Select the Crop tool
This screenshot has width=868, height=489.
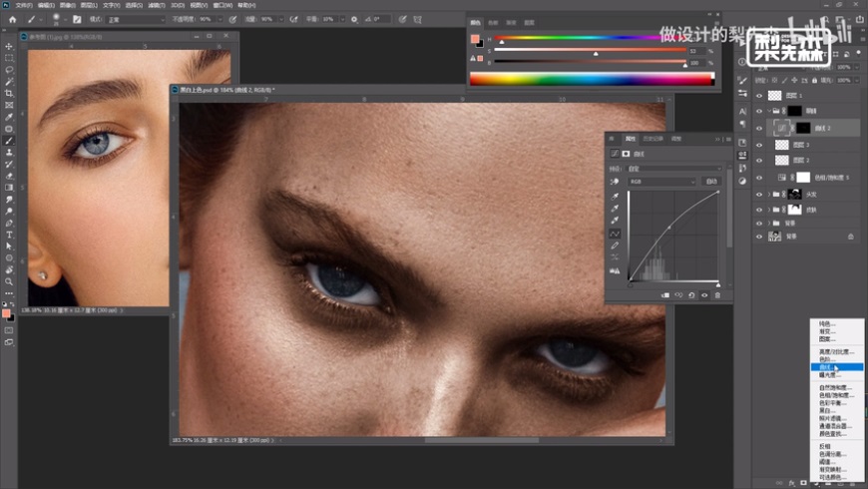click(x=9, y=93)
